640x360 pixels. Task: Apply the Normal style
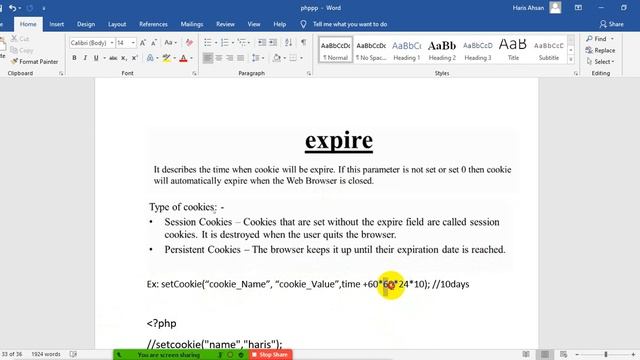335,50
